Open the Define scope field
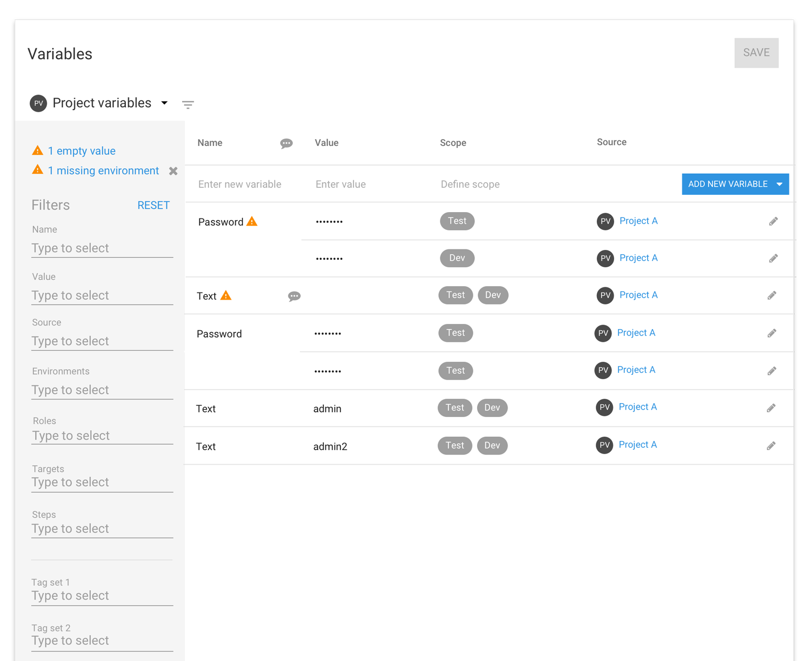This screenshot has height=661, width=812. click(x=470, y=184)
